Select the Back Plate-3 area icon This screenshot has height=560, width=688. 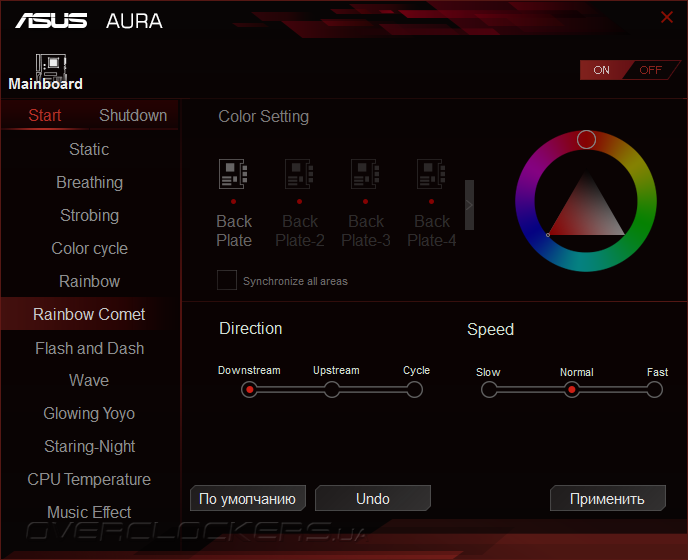click(x=365, y=174)
